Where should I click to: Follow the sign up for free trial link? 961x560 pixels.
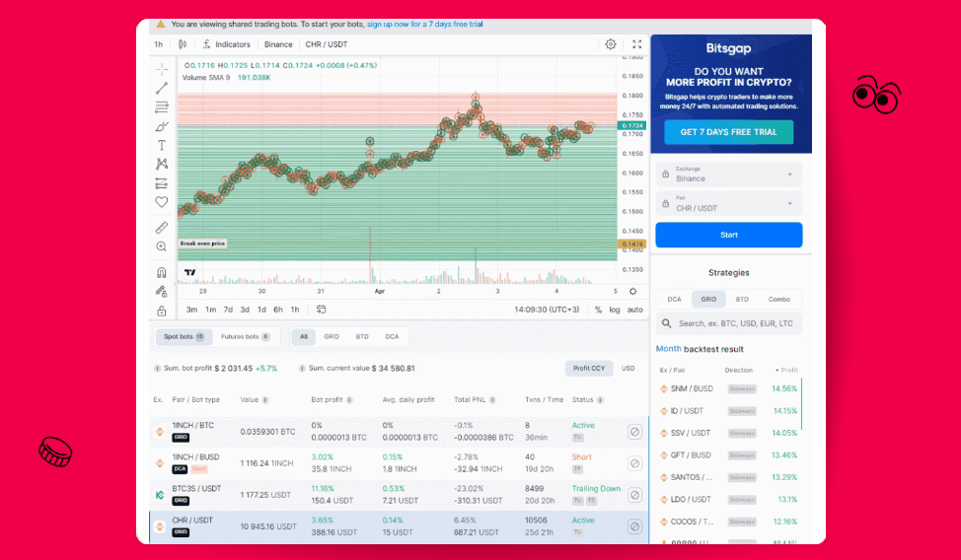424,24
